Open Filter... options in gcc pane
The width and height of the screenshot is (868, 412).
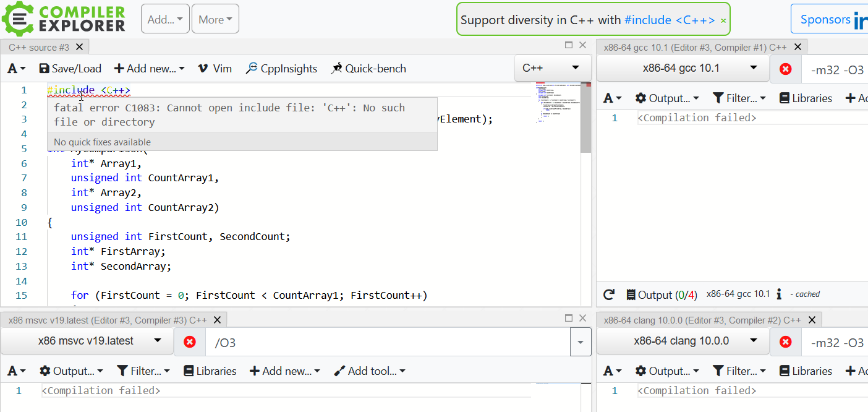tap(739, 98)
